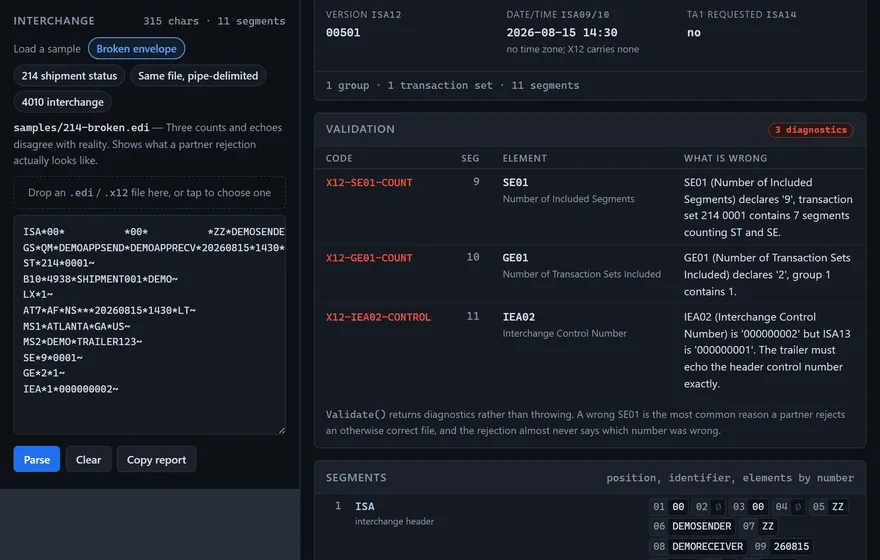Click inside the EDI interchange text area
Viewport: 880px width, 560px height.
149,325
